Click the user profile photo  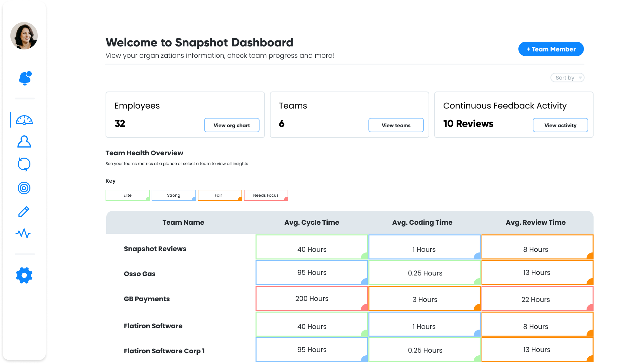click(x=24, y=36)
